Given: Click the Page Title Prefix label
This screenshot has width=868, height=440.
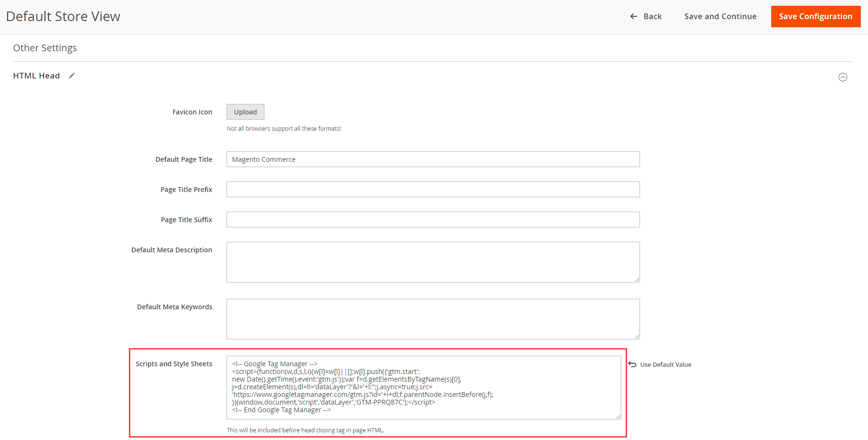Looking at the screenshot, I should coord(186,190).
